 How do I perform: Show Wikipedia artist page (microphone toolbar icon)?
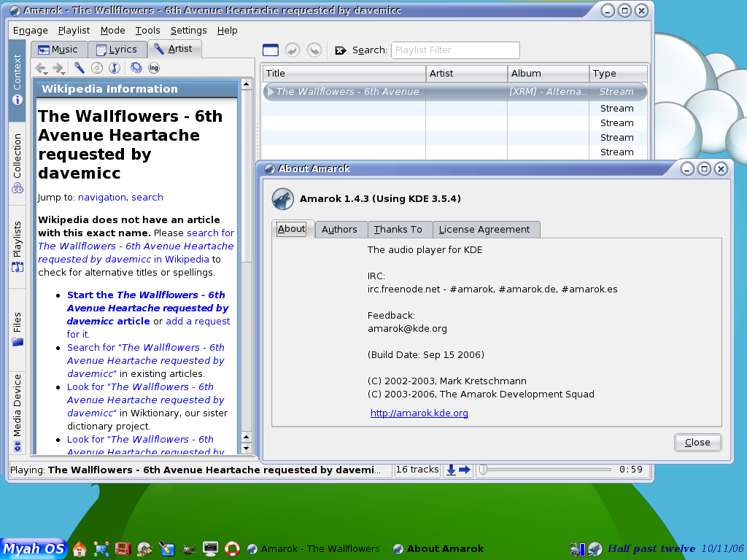point(80,68)
